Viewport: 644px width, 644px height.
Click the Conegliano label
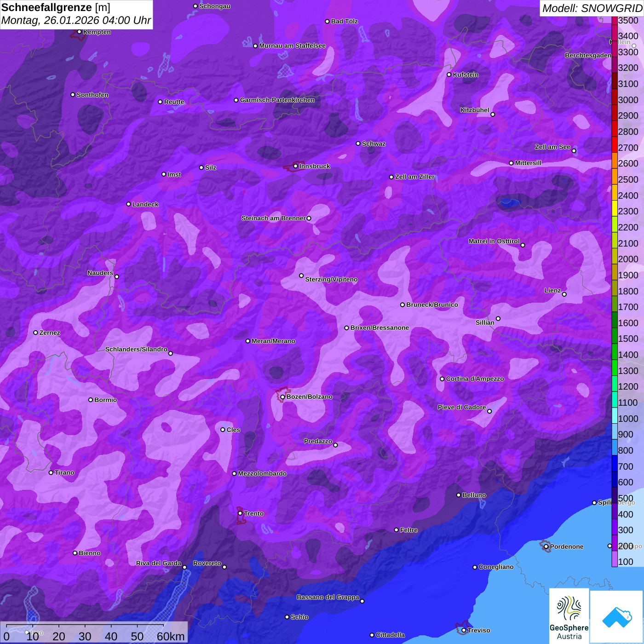pyautogui.click(x=496, y=567)
